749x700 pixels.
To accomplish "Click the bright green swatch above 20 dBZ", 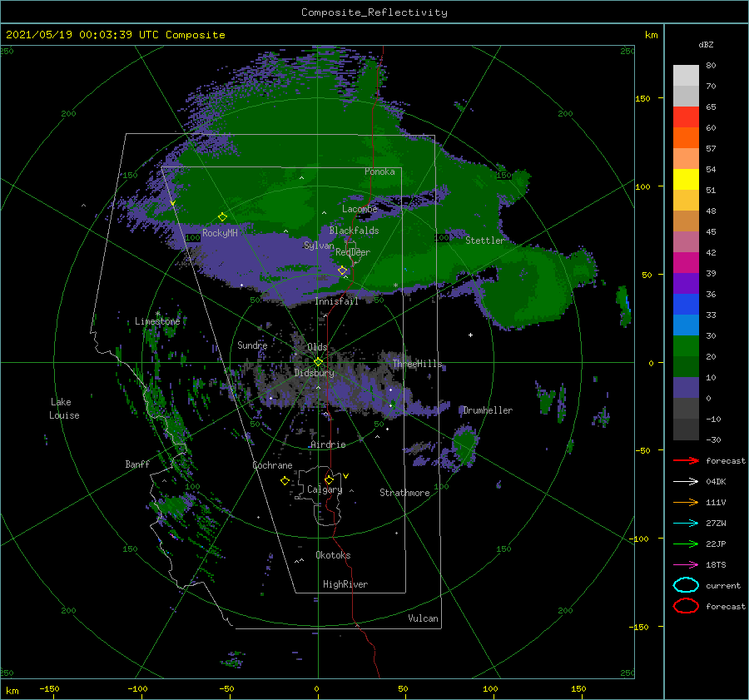I will click(686, 346).
